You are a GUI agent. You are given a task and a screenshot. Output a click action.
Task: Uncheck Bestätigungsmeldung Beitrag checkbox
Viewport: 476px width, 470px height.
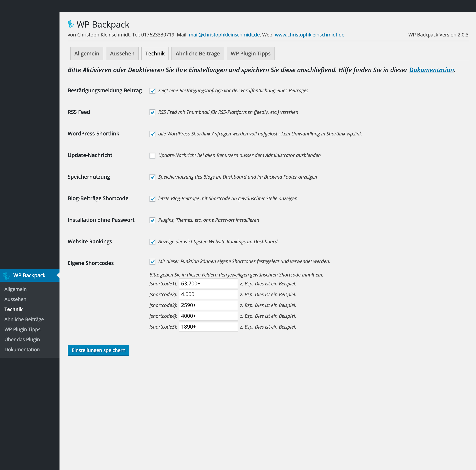coord(152,91)
